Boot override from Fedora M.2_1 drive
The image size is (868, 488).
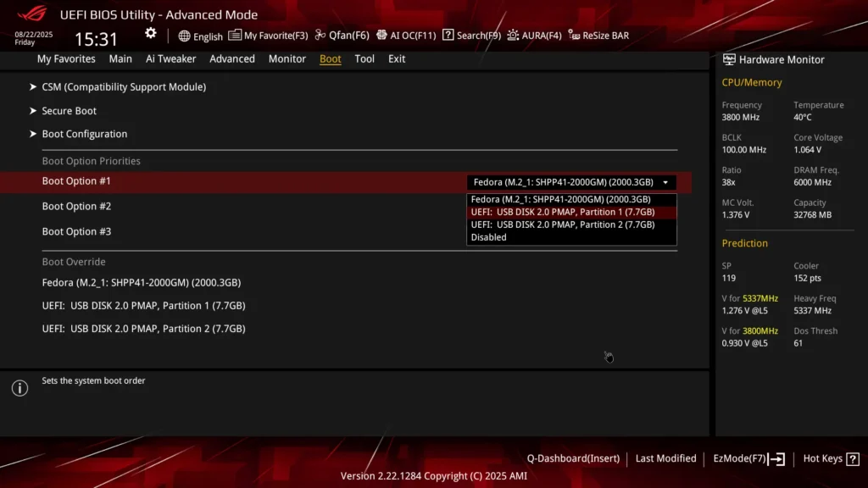tap(142, 283)
